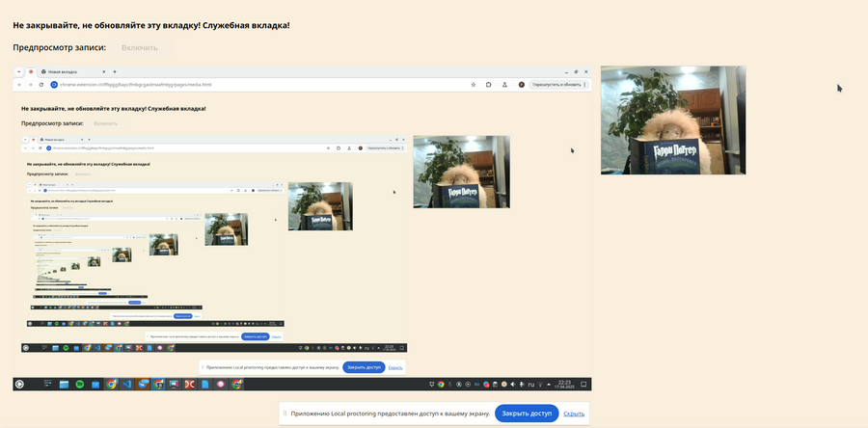Click the large webcam preview thumbnail
The image size is (868, 428).
pos(673,120)
